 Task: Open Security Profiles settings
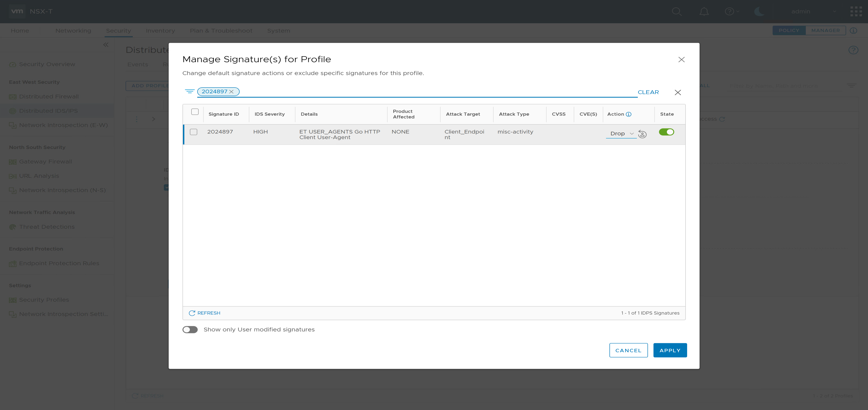coord(44,299)
